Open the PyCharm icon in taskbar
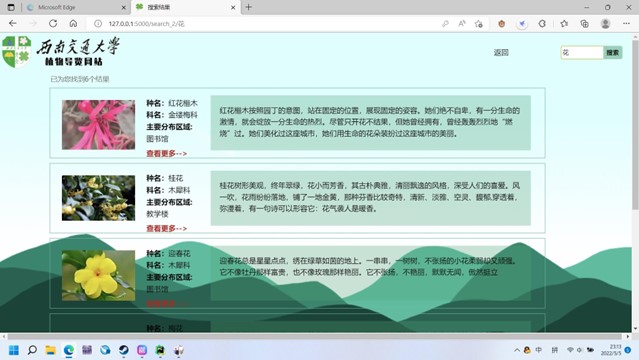The image size is (639, 360). tap(160, 350)
